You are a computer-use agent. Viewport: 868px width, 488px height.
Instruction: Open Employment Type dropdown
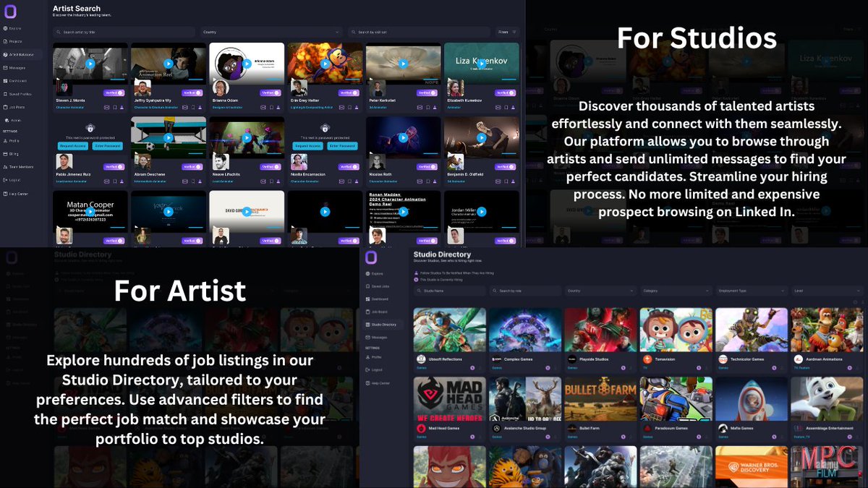pos(752,291)
